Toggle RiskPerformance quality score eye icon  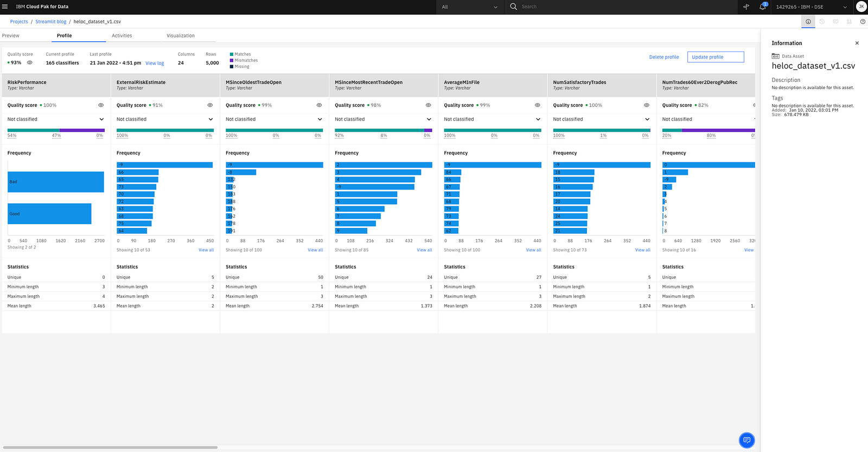pos(101,105)
